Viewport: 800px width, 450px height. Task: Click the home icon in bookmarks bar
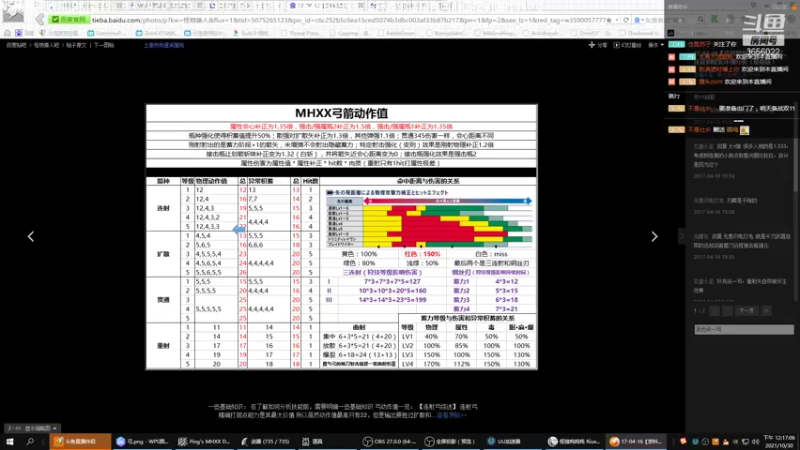pos(7,33)
